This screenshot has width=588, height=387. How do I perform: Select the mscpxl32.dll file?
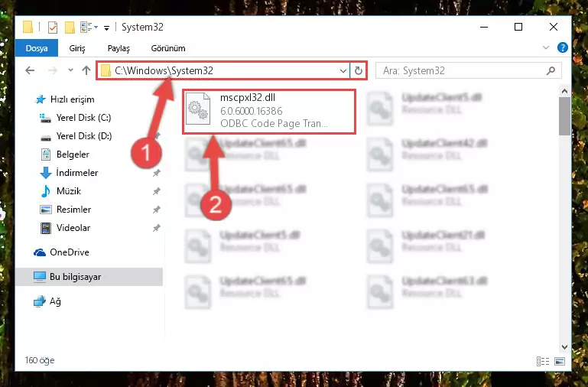(269, 111)
